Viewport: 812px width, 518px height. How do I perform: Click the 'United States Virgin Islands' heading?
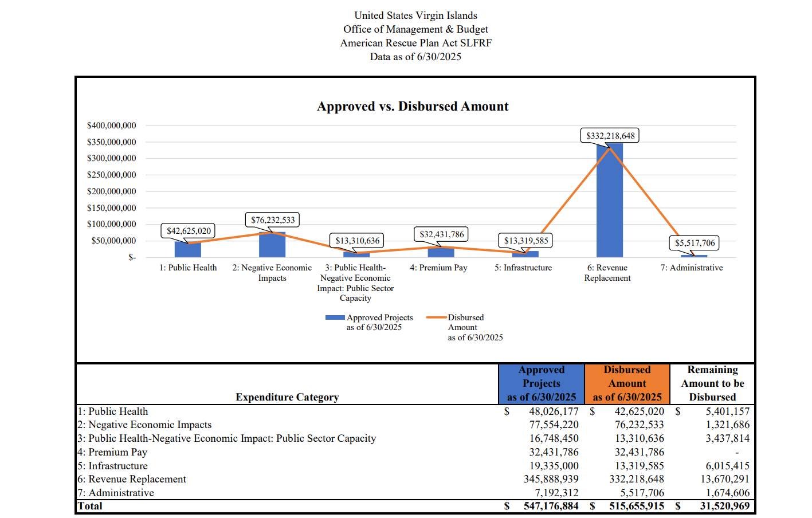click(415, 15)
